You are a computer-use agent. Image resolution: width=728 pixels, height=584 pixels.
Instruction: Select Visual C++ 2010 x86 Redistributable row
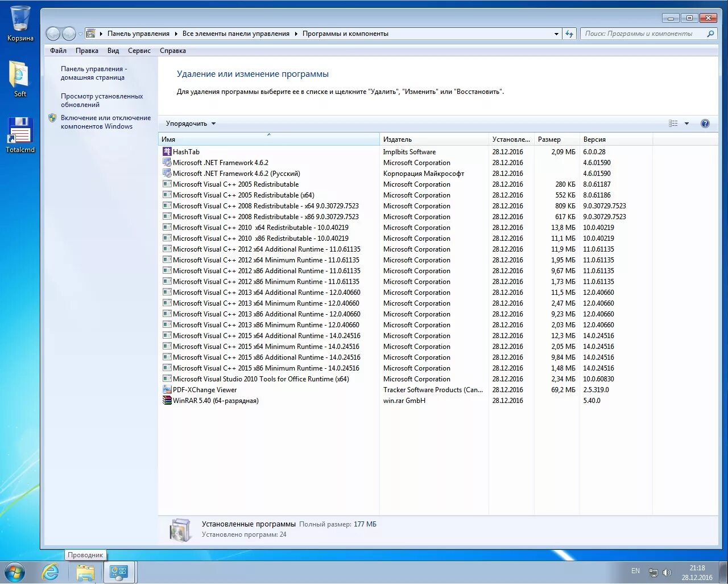tap(406, 238)
